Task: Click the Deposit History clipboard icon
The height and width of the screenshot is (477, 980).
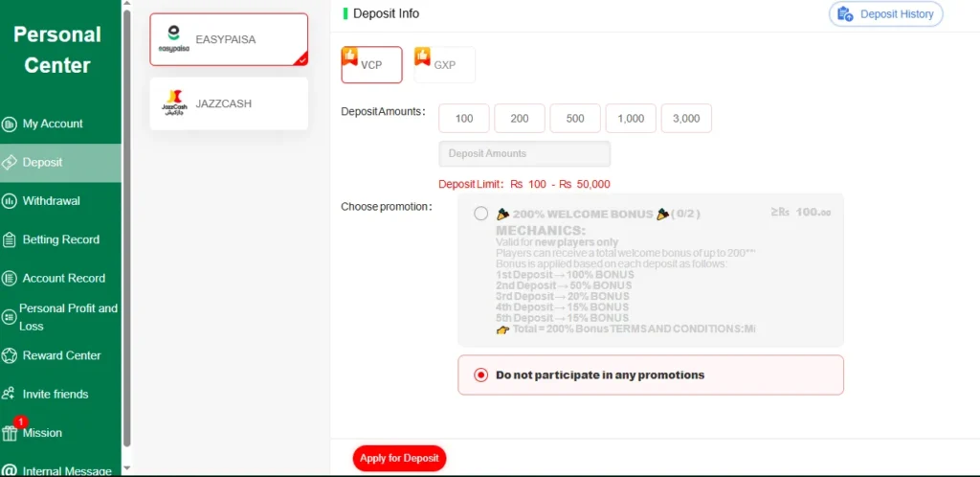Action: pos(845,13)
